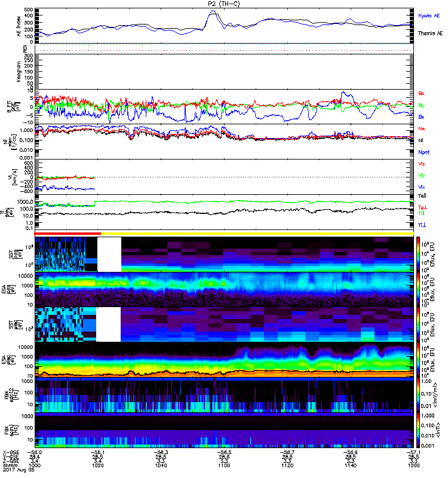Click the 1120 time tick label
This screenshot has height=478, width=448.
pos(287,465)
